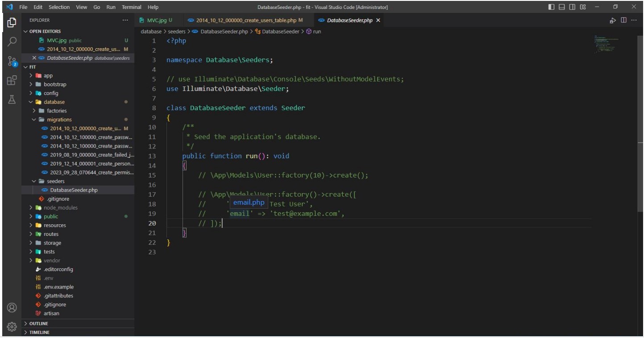Screen dimensions: 644x338
Task: Open the Accounts icon in activity bar
Action: 12,308
